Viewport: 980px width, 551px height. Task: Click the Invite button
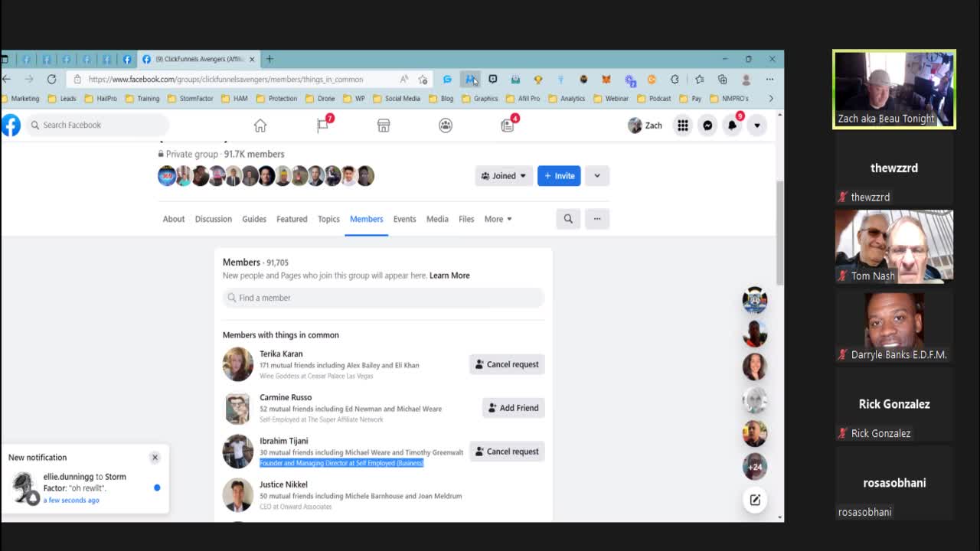[559, 176]
